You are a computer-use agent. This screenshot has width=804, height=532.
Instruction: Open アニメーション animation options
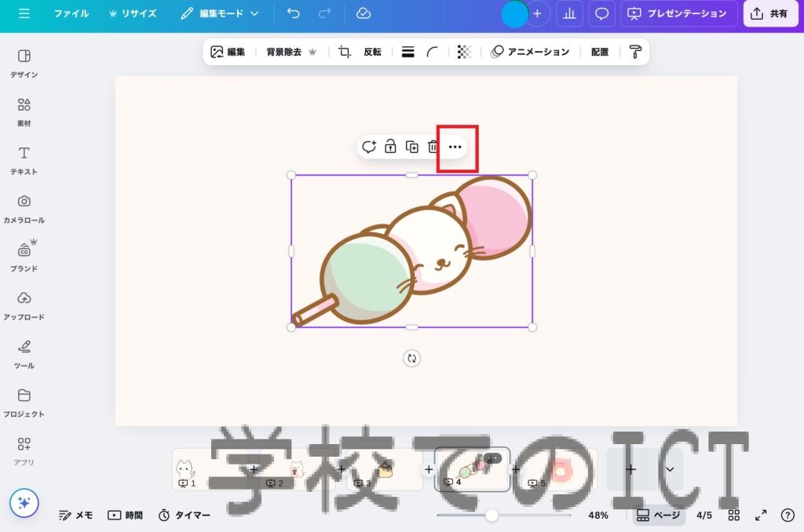[x=530, y=52]
